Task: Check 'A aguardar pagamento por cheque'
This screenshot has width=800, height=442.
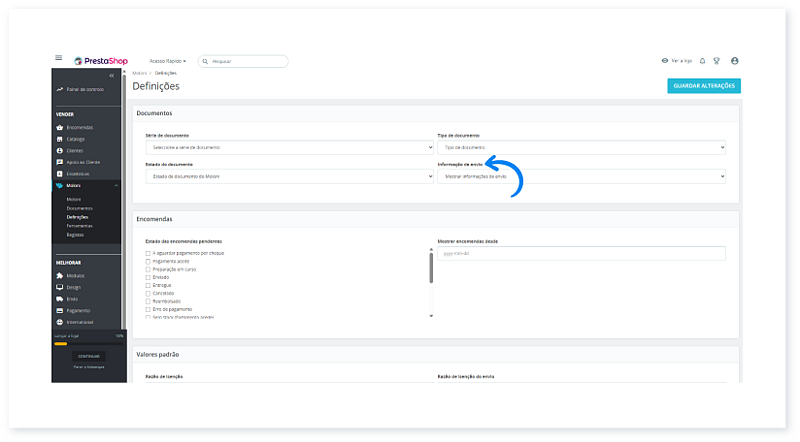Action: click(148, 253)
